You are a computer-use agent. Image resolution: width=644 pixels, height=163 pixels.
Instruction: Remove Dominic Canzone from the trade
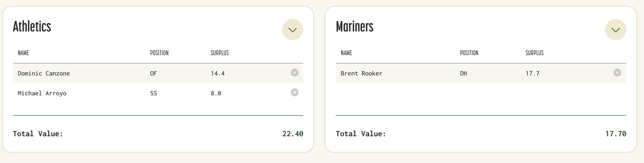(295, 73)
